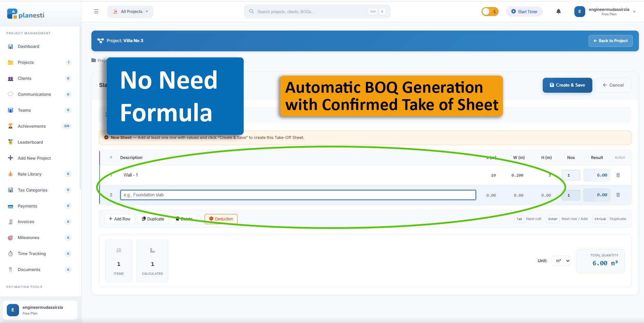Click the Create & Save button

coord(567,85)
